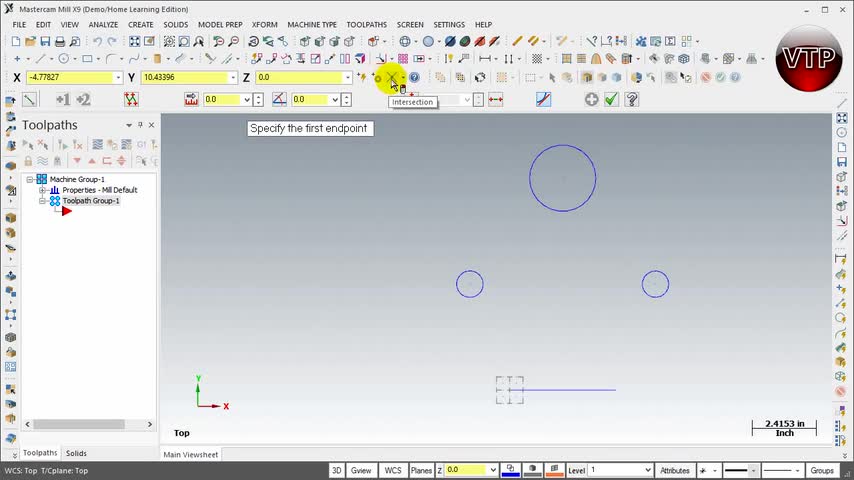Select the Spline creation icon

click(x=134, y=59)
